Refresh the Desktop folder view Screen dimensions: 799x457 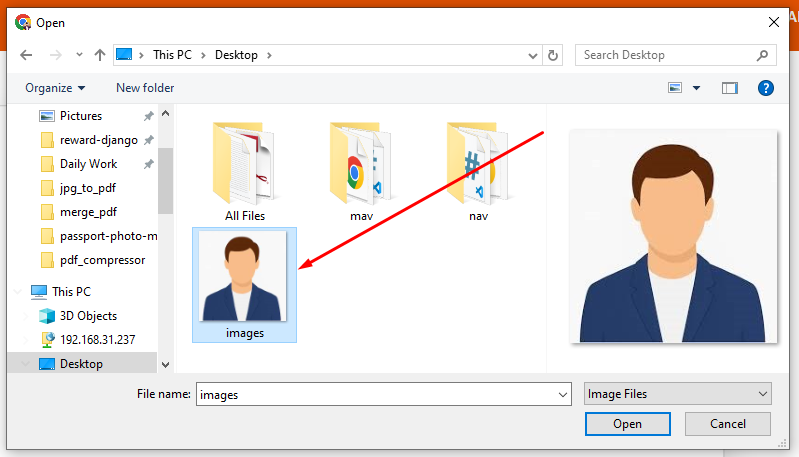pyautogui.click(x=552, y=55)
